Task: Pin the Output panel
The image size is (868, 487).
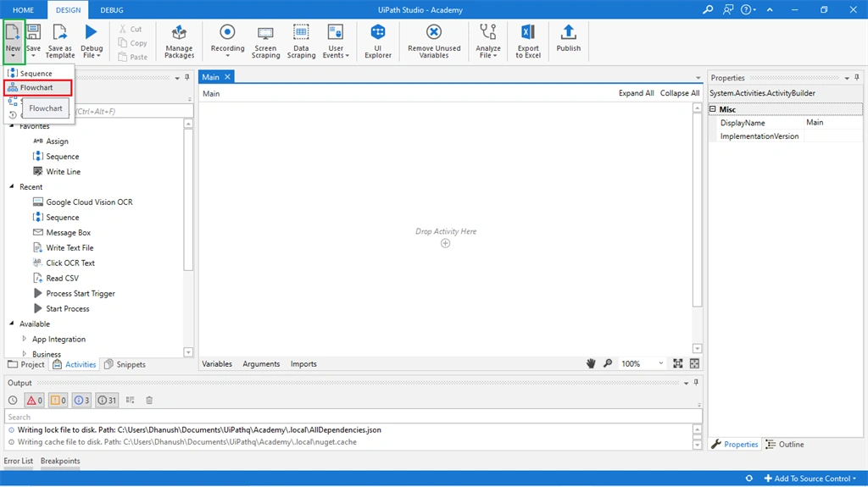Action: click(x=696, y=383)
